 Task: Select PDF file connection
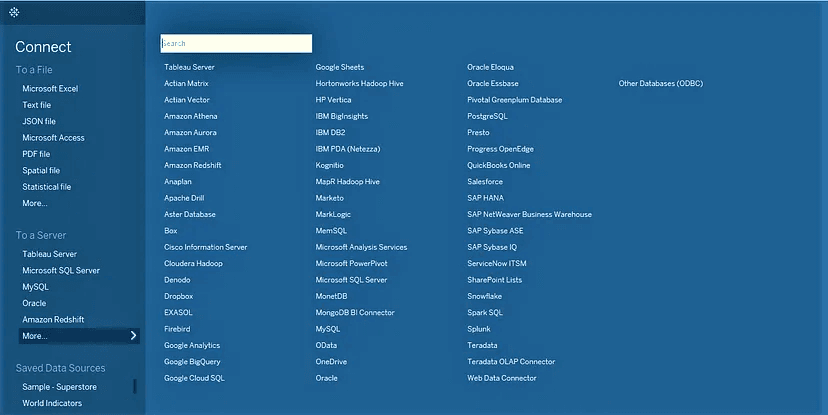coord(36,154)
